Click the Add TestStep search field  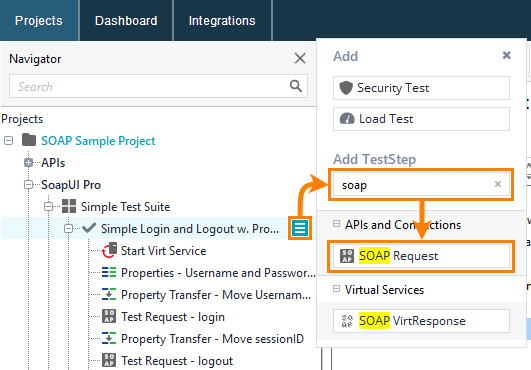(x=421, y=184)
